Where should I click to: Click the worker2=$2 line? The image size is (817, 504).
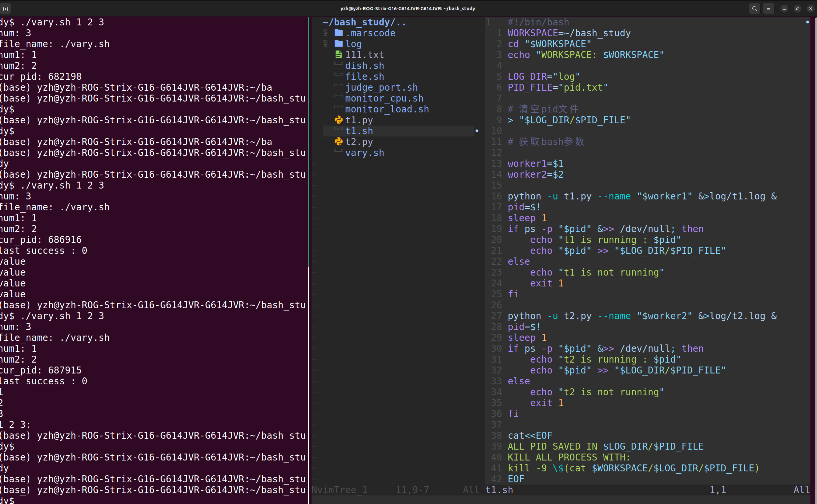coord(535,174)
